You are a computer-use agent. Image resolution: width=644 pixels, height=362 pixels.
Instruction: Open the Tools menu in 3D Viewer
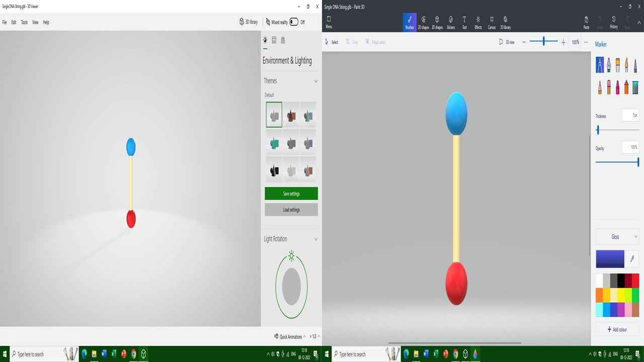(24, 22)
